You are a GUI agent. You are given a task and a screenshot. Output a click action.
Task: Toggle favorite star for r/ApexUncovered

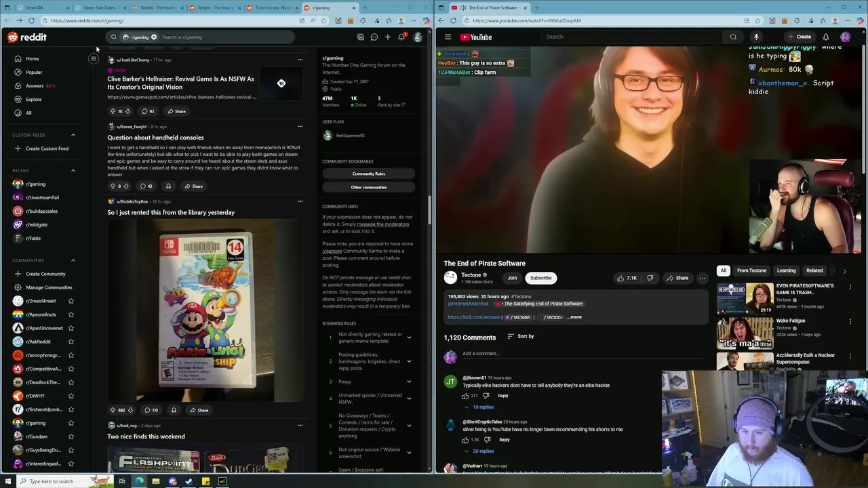pos(71,328)
